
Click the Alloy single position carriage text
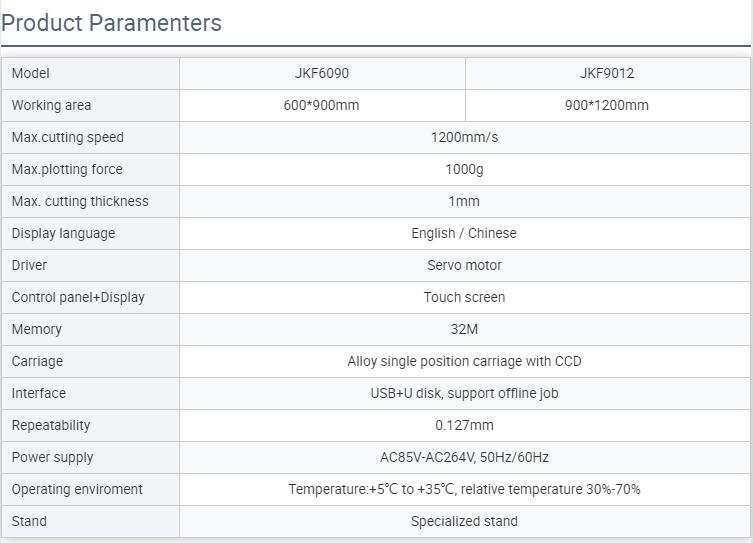464,361
